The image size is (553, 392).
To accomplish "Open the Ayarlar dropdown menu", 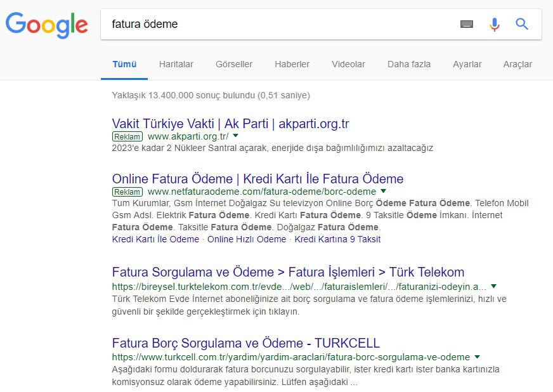I will [467, 64].
